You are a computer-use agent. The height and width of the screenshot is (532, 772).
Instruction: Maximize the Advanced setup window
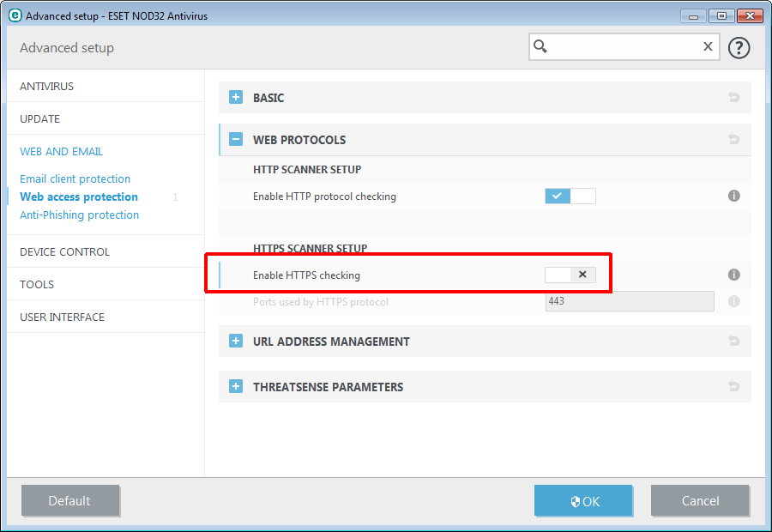(721, 16)
